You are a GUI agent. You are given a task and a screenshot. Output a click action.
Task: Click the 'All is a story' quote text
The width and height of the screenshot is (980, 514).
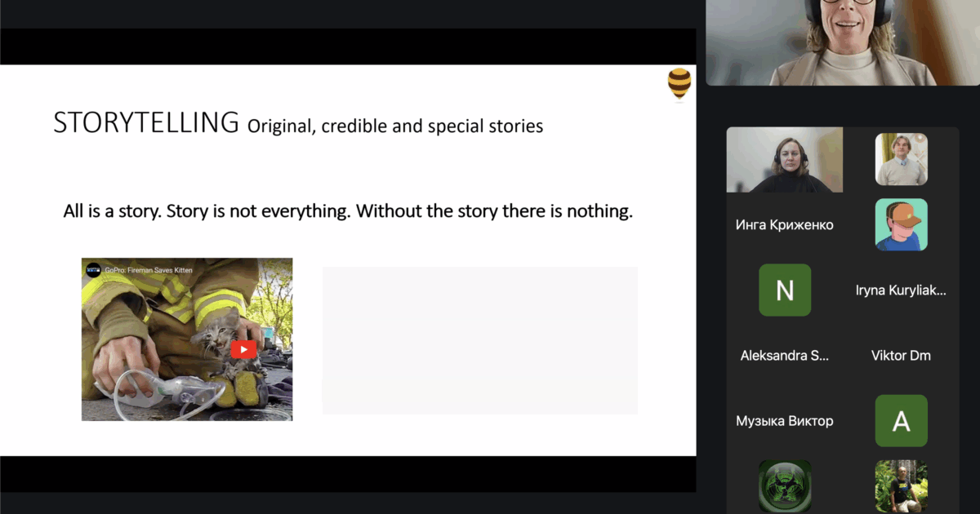pyautogui.click(x=348, y=211)
